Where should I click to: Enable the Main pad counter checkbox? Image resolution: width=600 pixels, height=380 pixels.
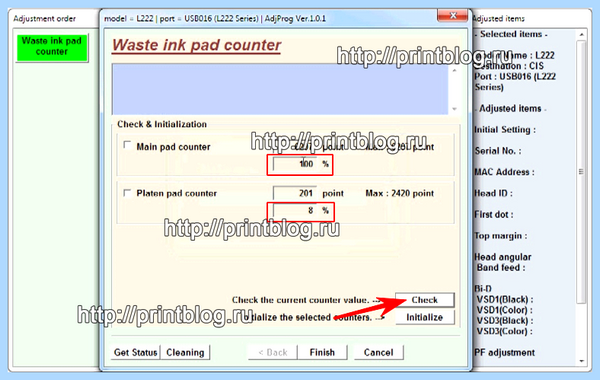(x=127, y=145)
